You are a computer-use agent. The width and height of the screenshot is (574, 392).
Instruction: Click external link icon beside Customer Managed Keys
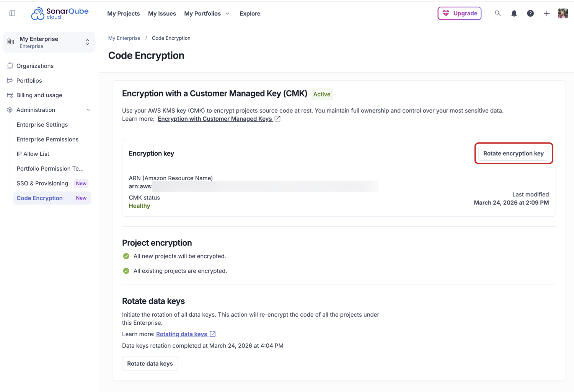277,119
